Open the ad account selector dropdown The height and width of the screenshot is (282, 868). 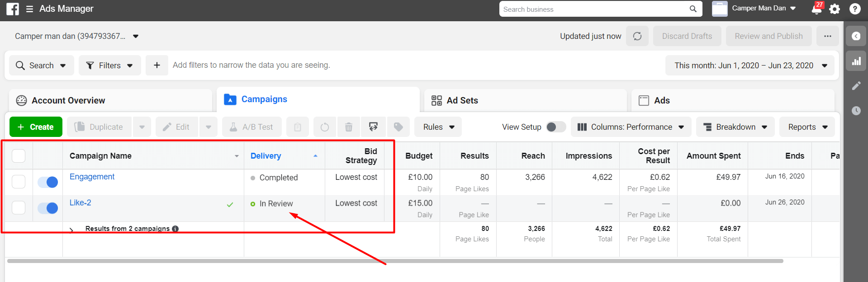[x=76, y=36]
